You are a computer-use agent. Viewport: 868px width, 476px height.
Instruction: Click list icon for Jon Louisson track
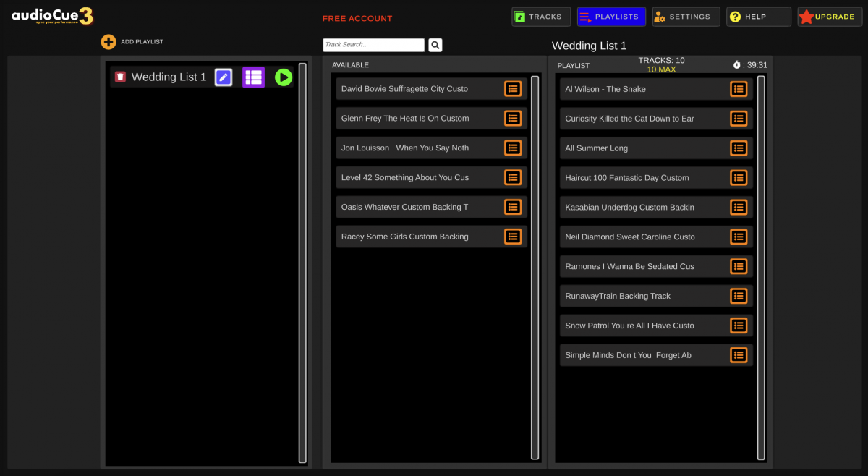513,148
